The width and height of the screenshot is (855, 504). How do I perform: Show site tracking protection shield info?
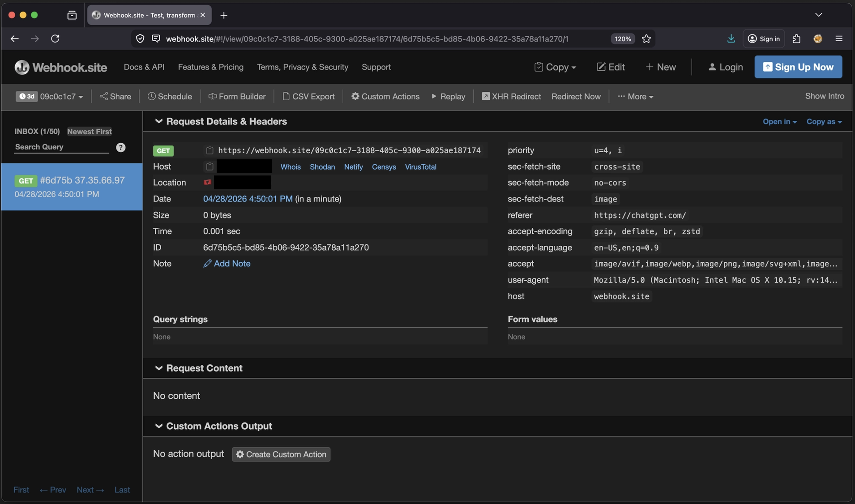[140, 38]
